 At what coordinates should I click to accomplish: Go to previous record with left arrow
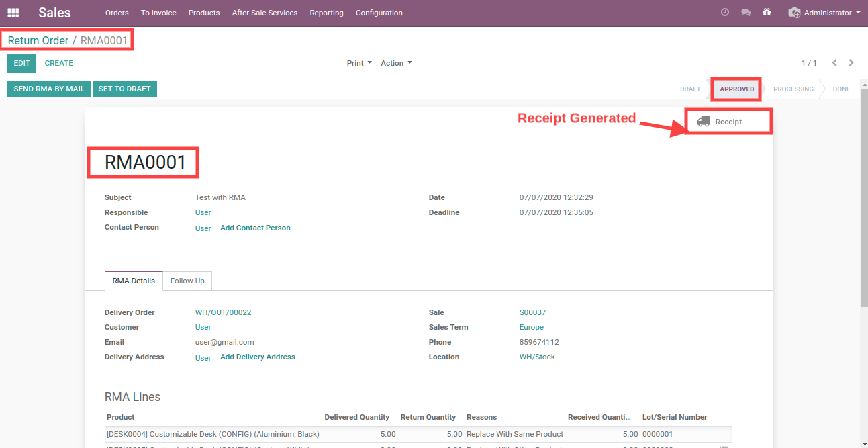[834, 63]
